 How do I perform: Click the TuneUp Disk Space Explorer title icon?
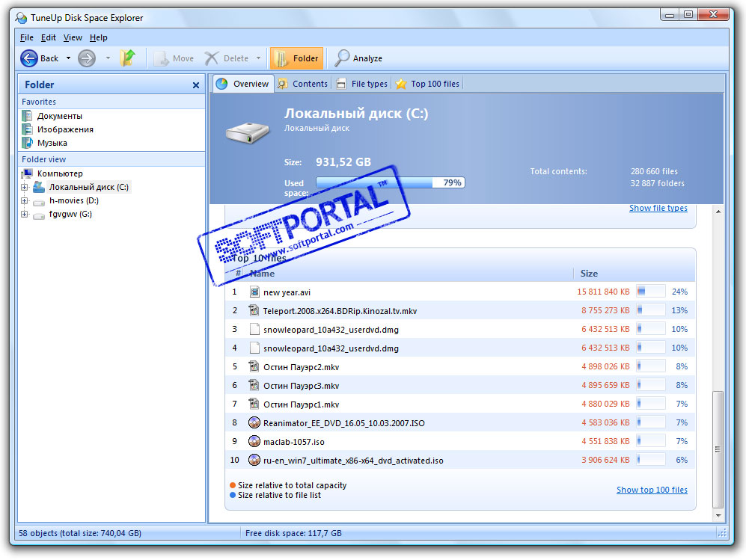(x=21, y=18)
